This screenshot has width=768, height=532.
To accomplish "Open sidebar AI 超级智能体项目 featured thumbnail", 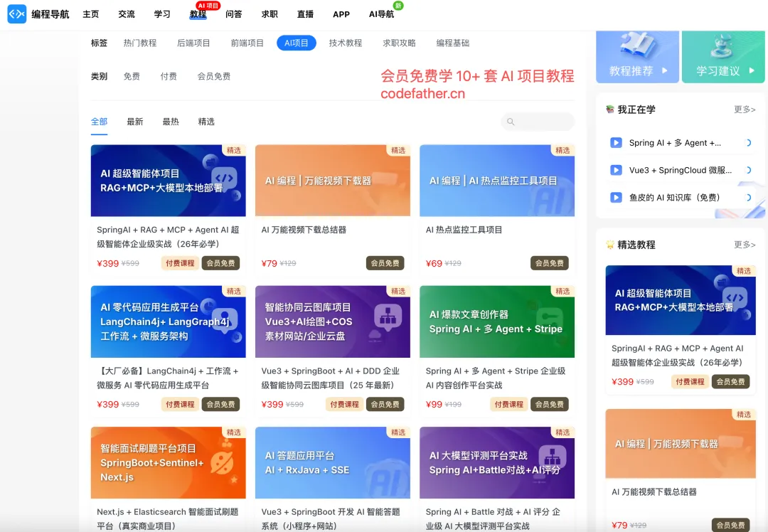I will coord(681,300).
